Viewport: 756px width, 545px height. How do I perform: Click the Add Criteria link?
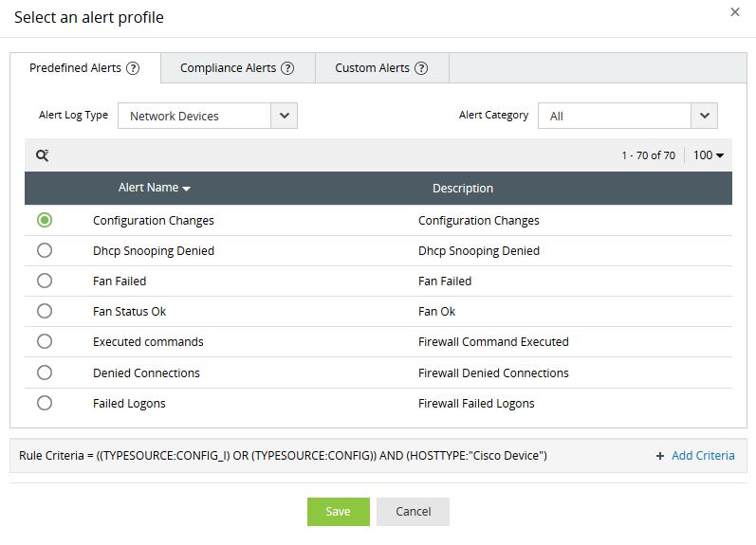click(703, 456)
